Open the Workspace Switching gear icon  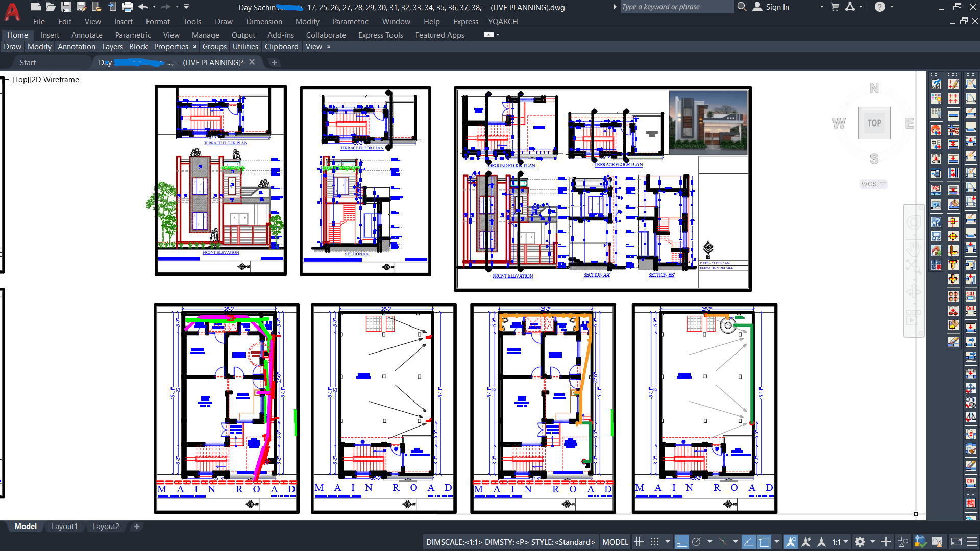[x=860, y=542]
